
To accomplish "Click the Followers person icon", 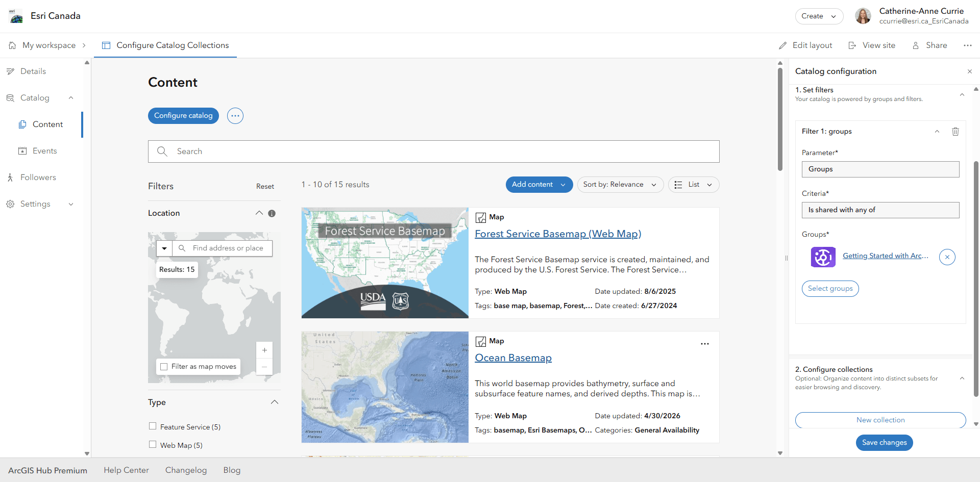I will pos(10,177).
